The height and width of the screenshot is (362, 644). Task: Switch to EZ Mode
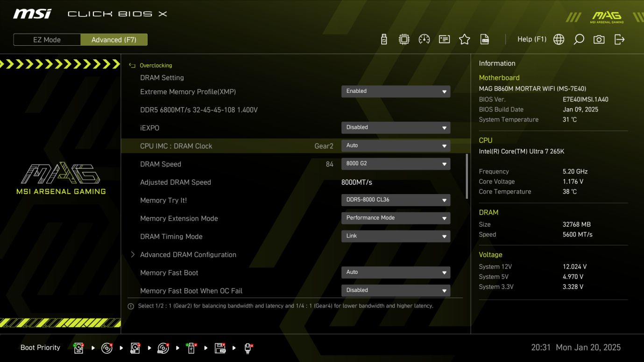[47, 40]
